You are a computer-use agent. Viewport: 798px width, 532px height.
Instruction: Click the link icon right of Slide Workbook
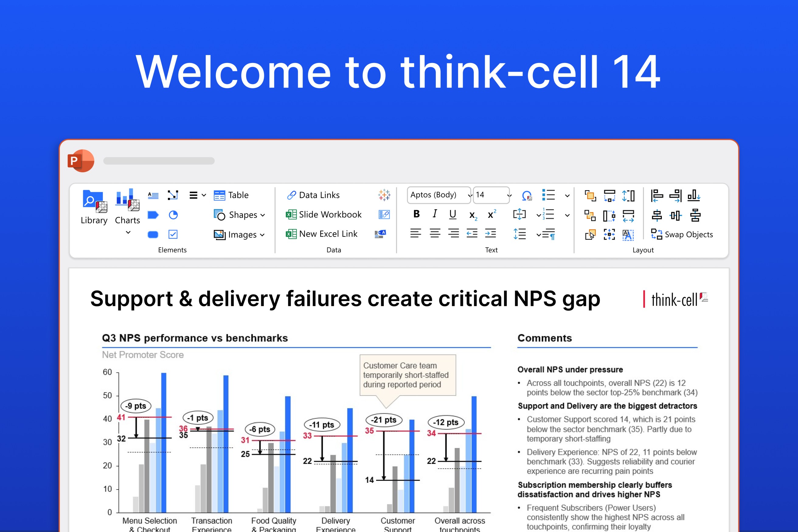point(384,214)
